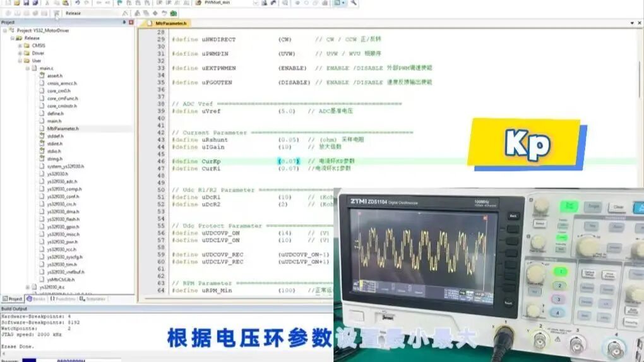Select assert.h in project tree
The image size is (644, 362).
[55, 76]
